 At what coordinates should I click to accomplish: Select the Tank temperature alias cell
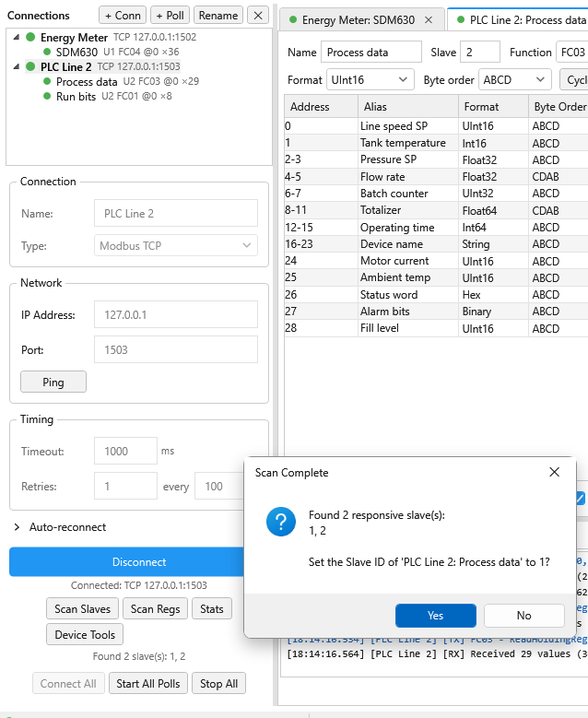tap(408, 143)
